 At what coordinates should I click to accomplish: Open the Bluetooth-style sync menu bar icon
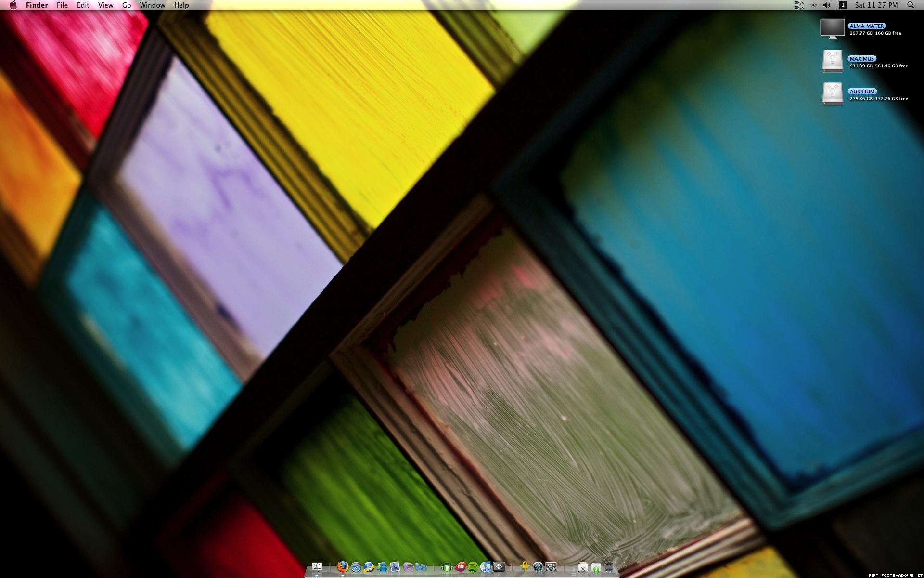(x=813, y=5)
